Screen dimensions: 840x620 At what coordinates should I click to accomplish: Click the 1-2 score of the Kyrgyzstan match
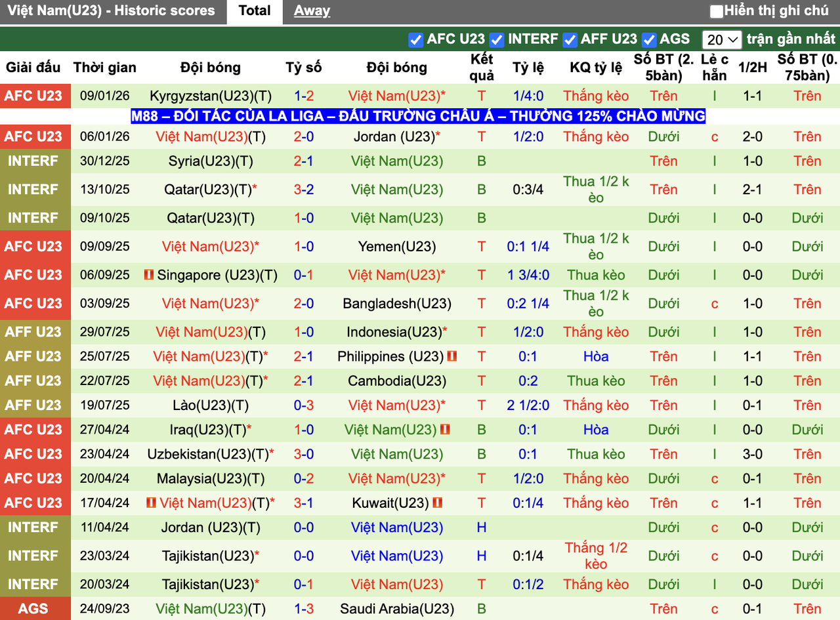pyautogui.click(x=303, y=95)
